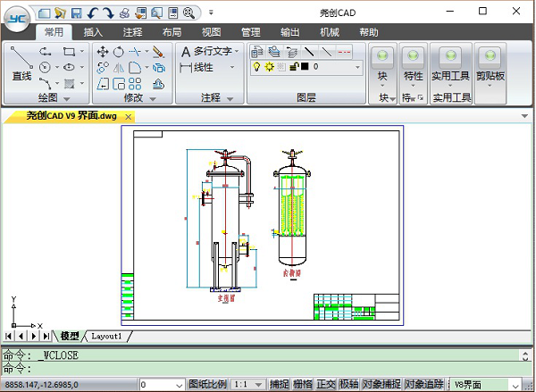The width and height of the screenshot is (536, 392).
Task: Toggle layer on/off lightbulb icon
Action: click(x=256, y=67)
